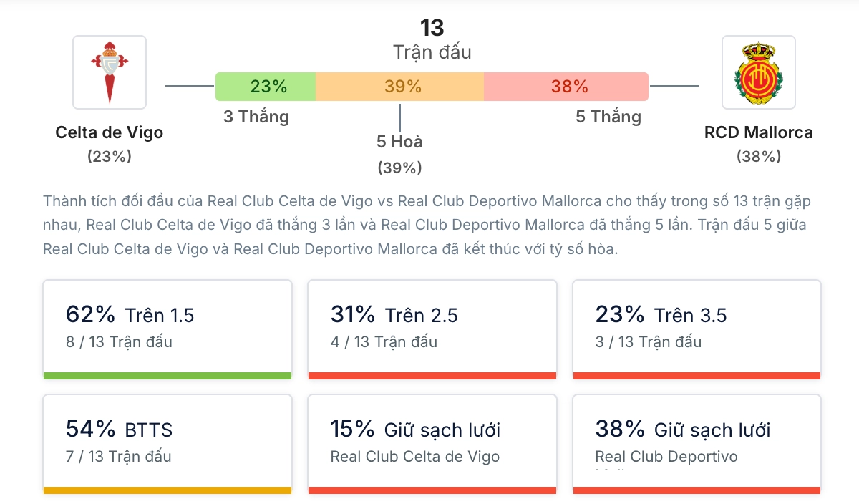This screenshot has height=504, width=859.
Task: Click the Celta de Vigo club crest
Action: [x=110, y=72]
